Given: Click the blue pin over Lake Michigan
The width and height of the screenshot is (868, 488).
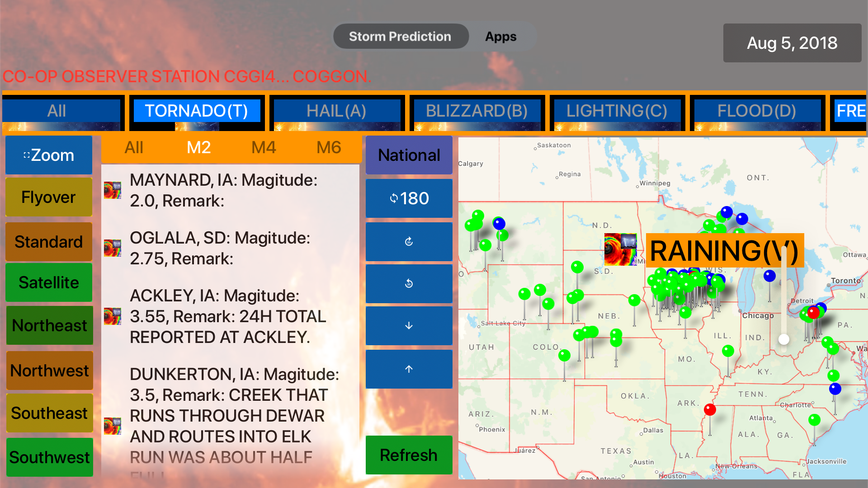Looking at the screenshot, I should point(769,276).
